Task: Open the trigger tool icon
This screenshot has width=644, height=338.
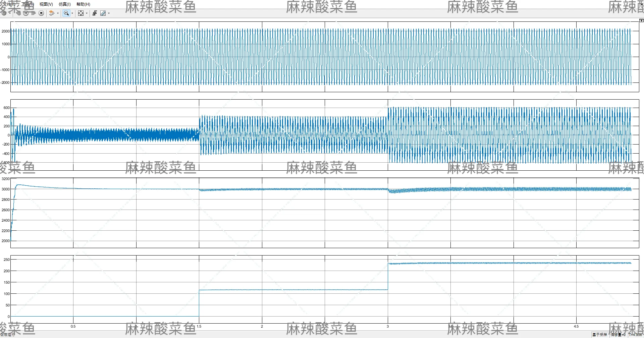Action: (95, 13)
